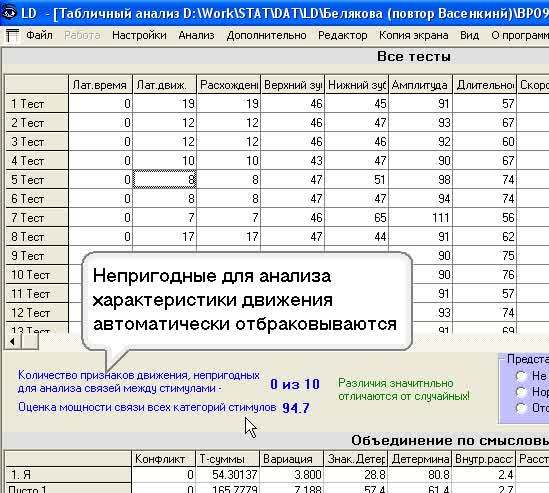Click Лат.движ. cell 19 in 1 Тест
Viewport: 549px width, 493px height.
[165, 104]
